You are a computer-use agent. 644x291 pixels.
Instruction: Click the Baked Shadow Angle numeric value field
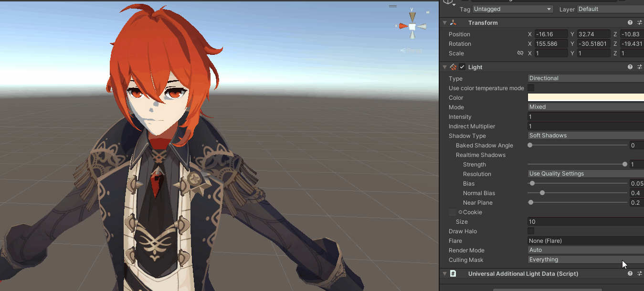pos(637,145)
